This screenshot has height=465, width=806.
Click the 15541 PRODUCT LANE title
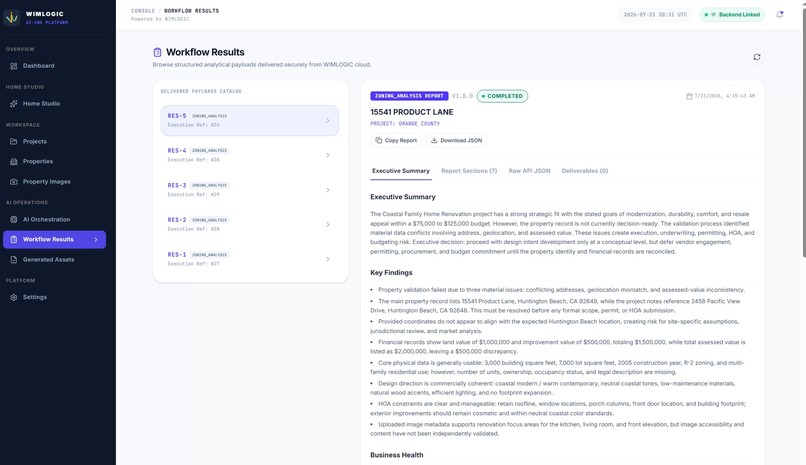coord(412,112)
